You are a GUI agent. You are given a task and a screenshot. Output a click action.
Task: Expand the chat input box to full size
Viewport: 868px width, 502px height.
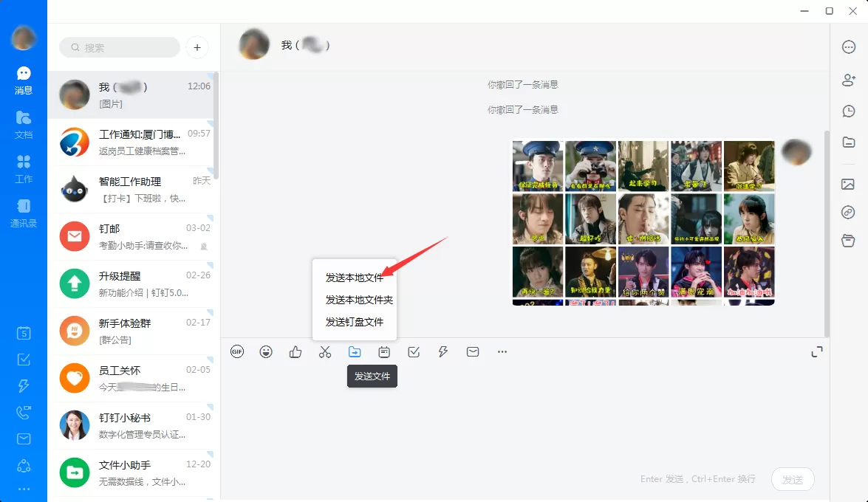(817, 351)
